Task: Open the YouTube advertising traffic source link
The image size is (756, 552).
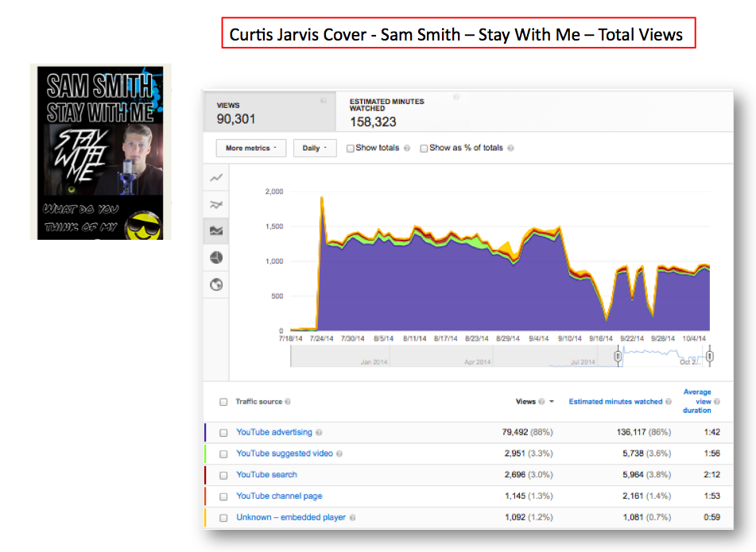Action: pos(274,432)
